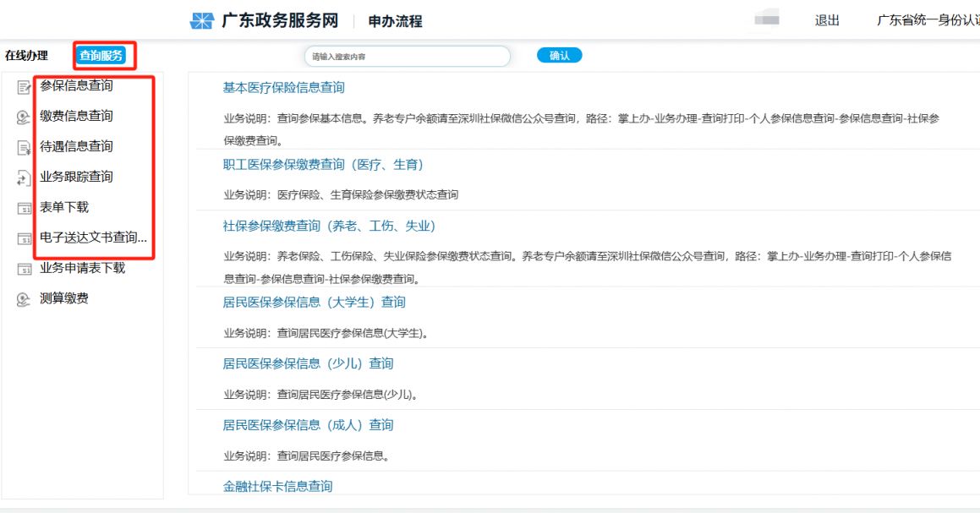This screenshot has height=513, width=980.
Task: Click icon beside 业务申请表下载
Action: (24, 270)
